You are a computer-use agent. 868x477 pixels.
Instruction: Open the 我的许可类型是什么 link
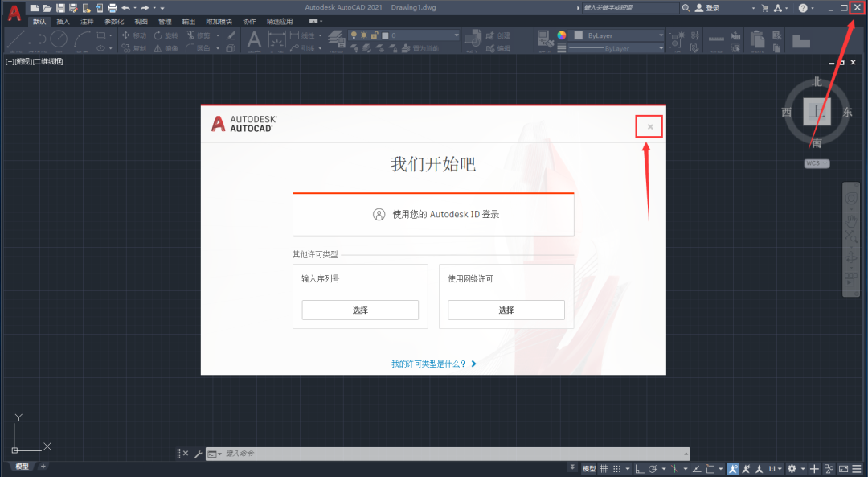(x=428, y=364)
